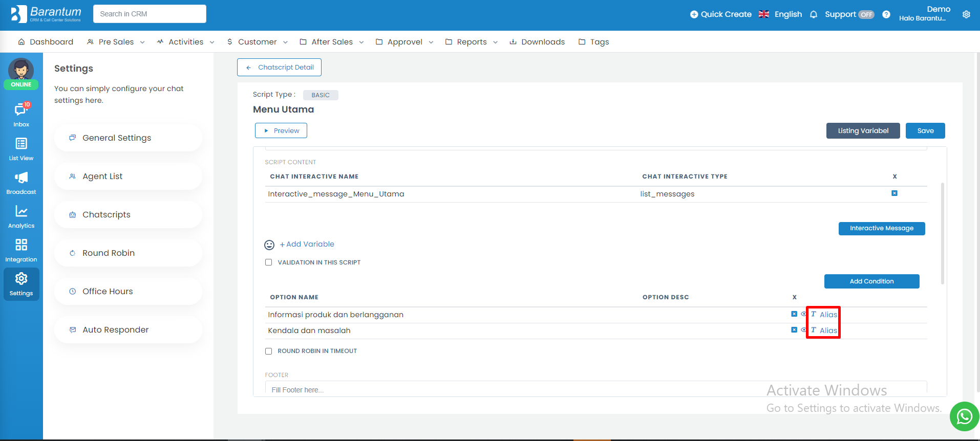Image resolution: width=980 pixels, height=441 pixels.
Task: Open the help question mark icon
Action: [x=886, y=14]
